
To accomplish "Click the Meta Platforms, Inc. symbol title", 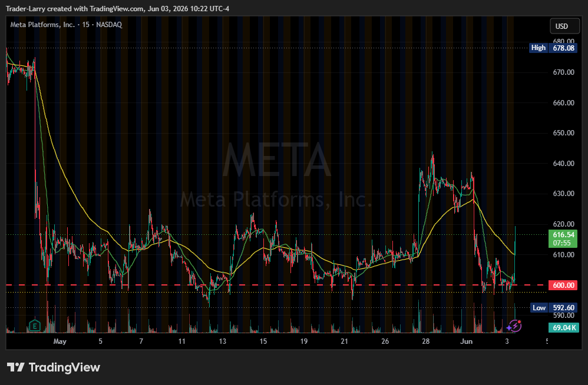I will pyautogui.click(x=65, y=25).
